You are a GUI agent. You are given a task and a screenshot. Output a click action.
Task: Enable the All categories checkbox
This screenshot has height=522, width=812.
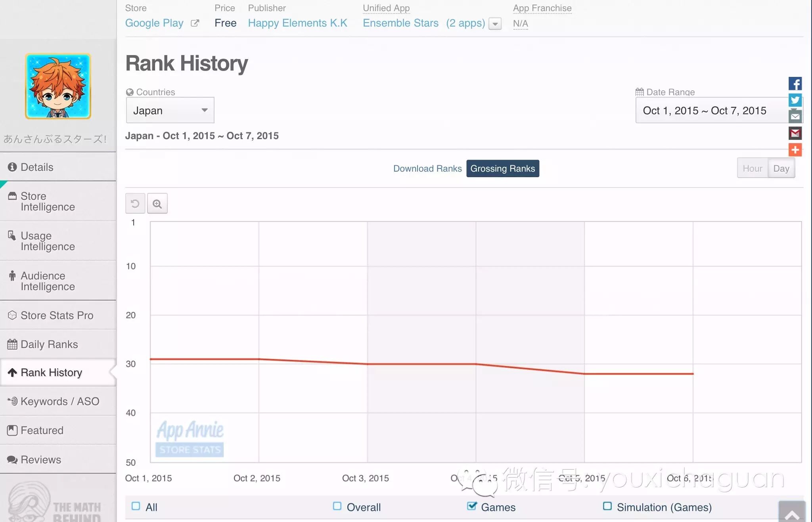136,506
